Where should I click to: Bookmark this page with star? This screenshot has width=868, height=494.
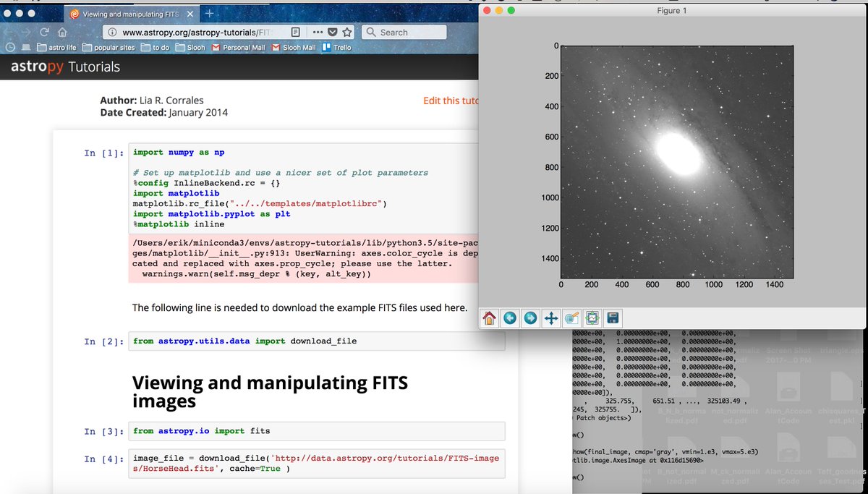[x=347, y=32]
